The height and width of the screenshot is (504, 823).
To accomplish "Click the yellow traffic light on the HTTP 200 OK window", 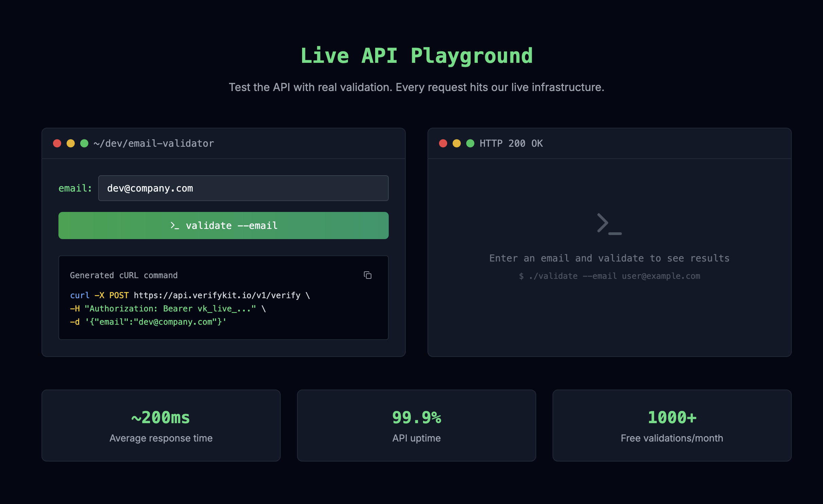I will tap(457, 143).
